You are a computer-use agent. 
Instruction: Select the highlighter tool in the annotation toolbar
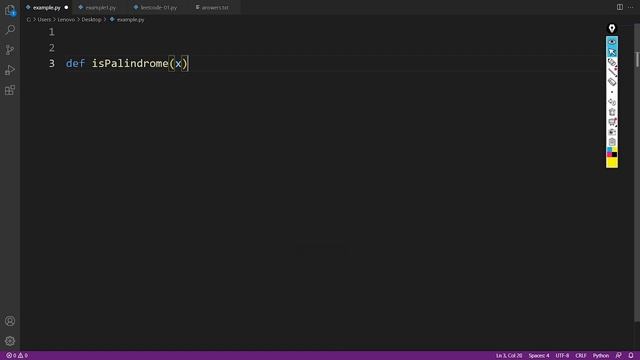[612, 62]
